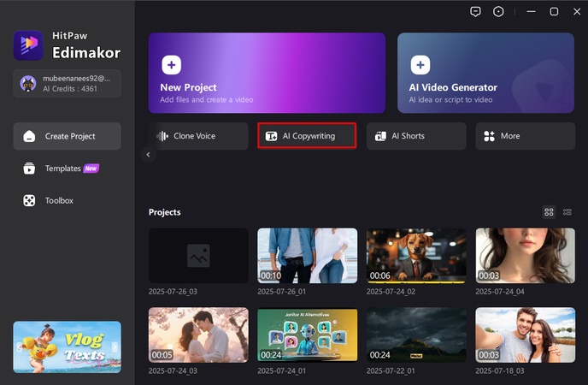Click the project name 2025-07-18_03

[x=500, y=370]
